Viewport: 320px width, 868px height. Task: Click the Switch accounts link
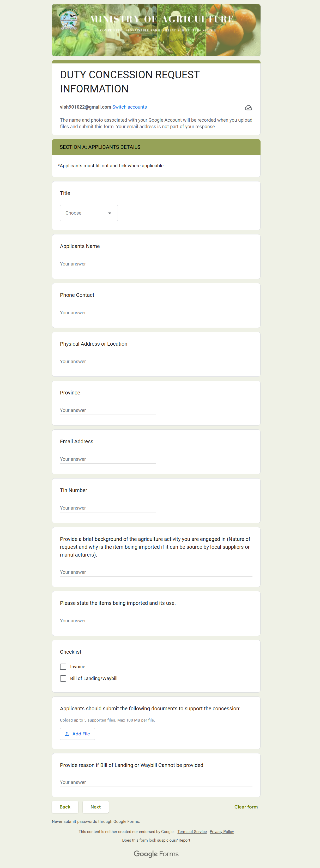(130, 107)
